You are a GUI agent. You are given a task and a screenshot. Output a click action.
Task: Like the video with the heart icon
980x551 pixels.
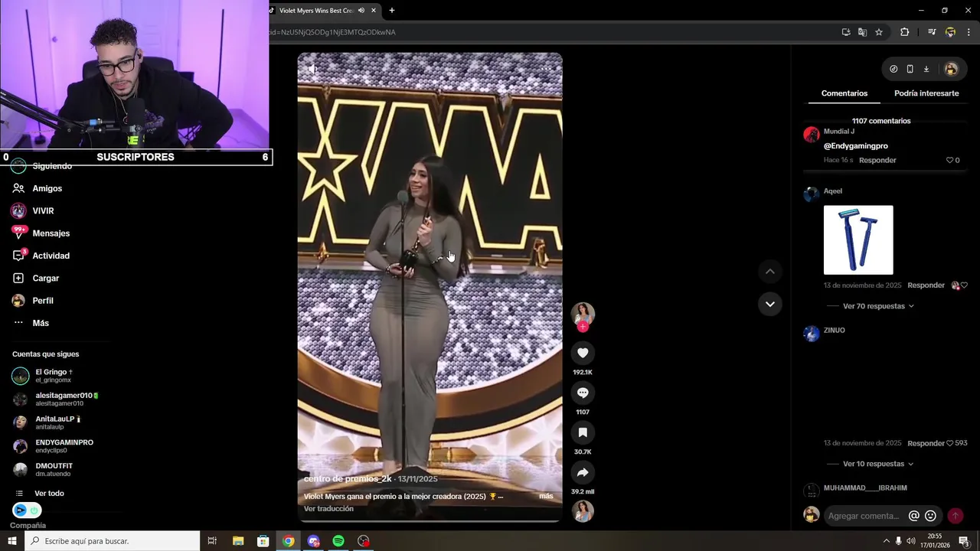coord(583,353)
